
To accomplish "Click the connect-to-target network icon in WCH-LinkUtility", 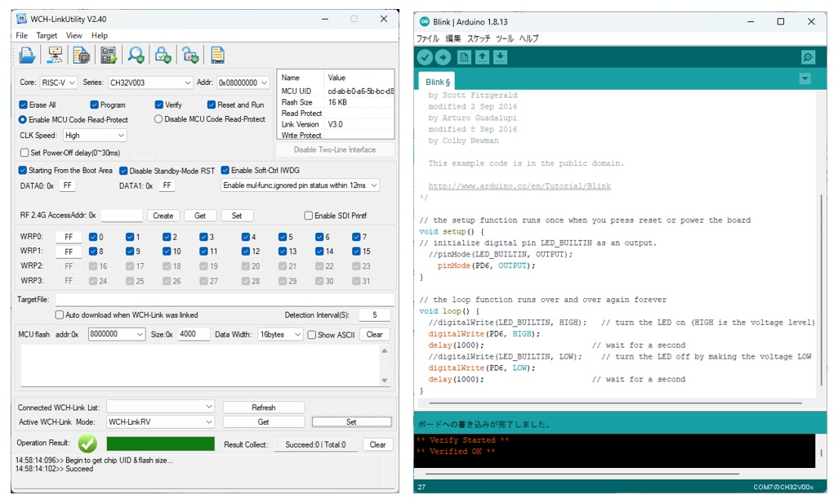I will [x=55, y=55].
